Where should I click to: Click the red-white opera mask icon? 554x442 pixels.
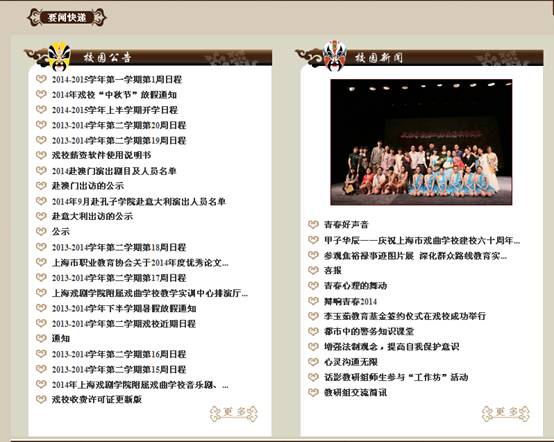335,56
